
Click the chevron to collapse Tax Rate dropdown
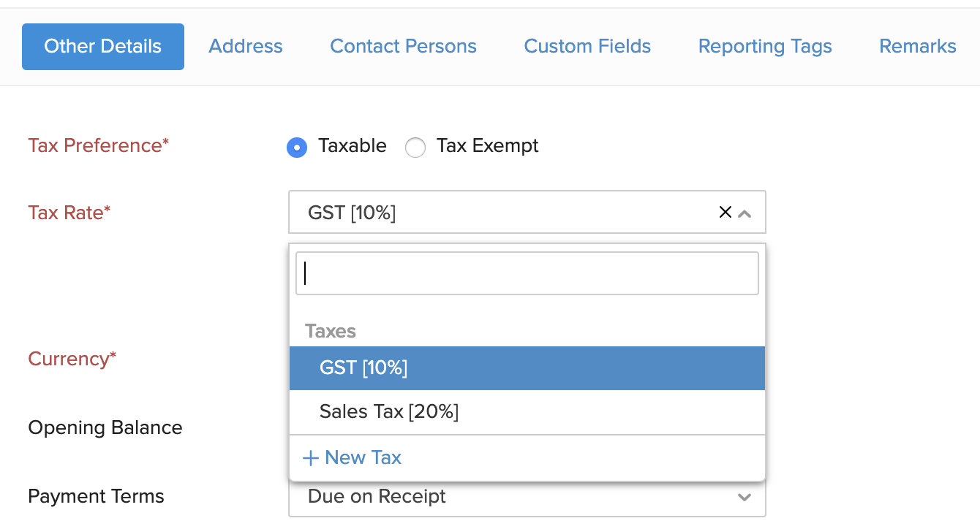click(745, 212)
